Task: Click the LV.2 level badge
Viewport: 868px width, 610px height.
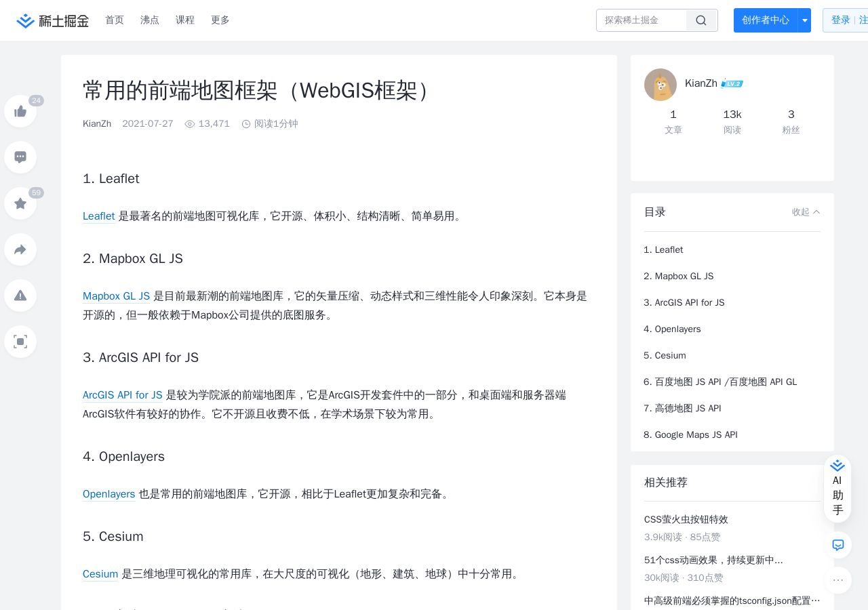Action: click(x=732, y=83)
